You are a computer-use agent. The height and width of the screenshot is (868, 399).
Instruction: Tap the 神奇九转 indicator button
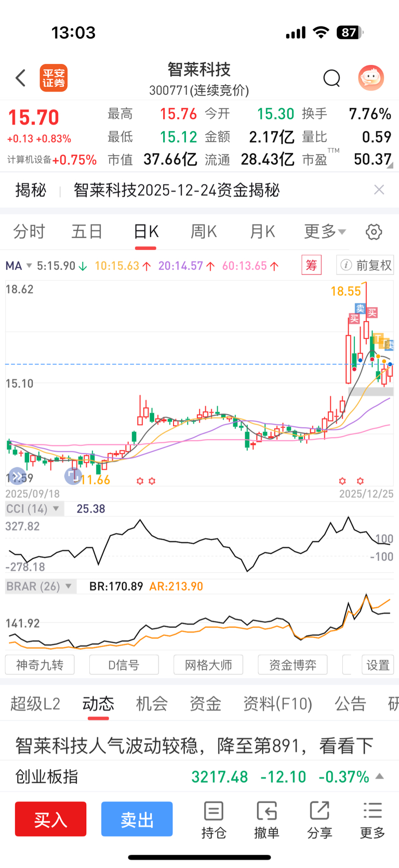coord(39,665)
